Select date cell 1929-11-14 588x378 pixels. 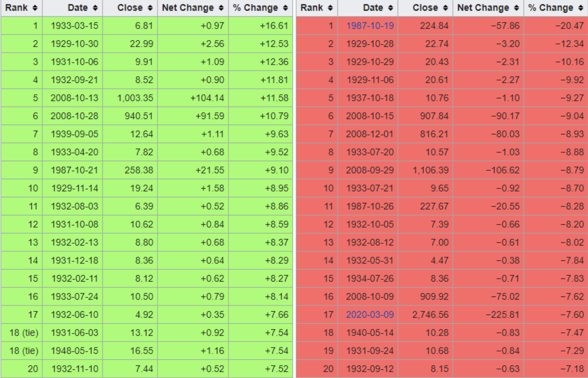click(73, 188)
